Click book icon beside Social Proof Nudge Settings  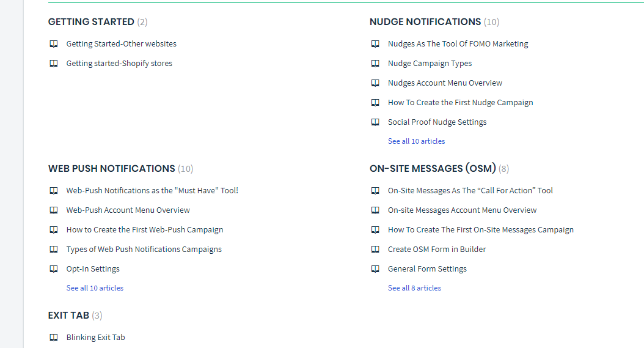[x=375, y=122]
